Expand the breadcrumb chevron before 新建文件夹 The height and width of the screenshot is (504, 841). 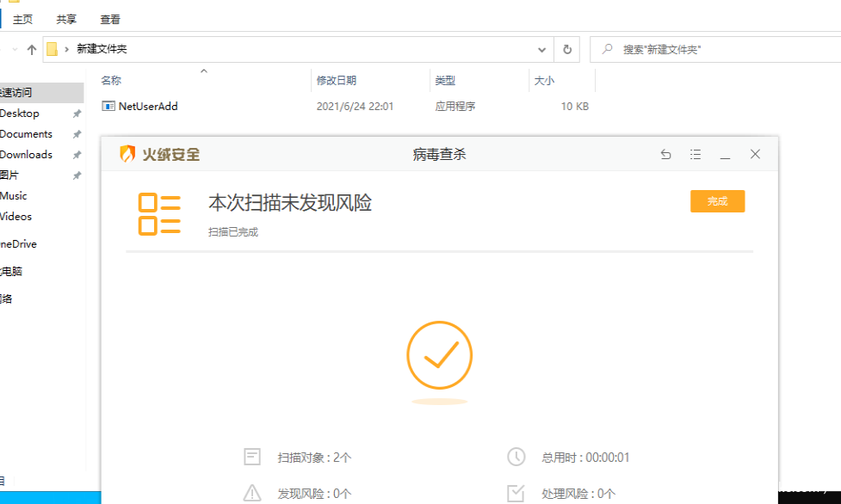tap(67, 50)
